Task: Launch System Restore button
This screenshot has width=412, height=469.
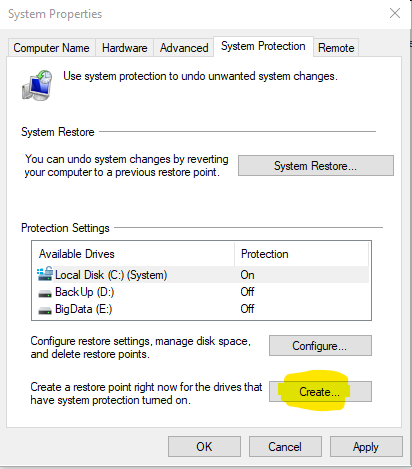Action: point(316,166)
